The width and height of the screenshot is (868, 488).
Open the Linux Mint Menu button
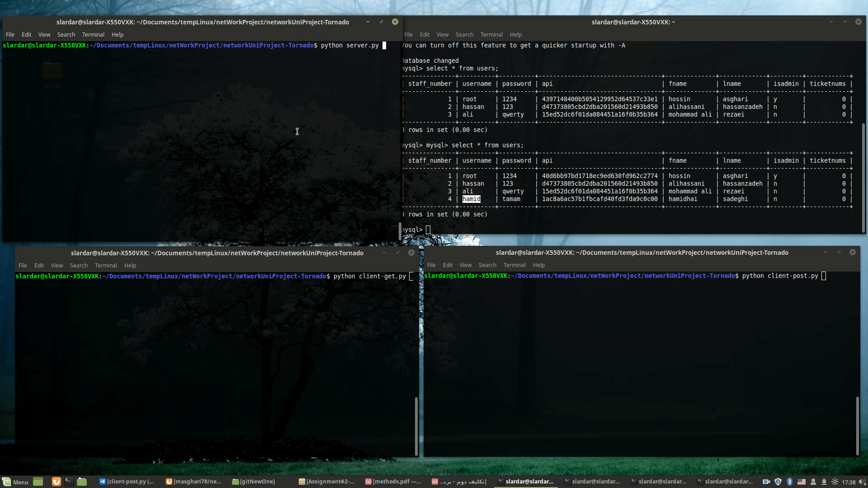(x=15, y=482)
